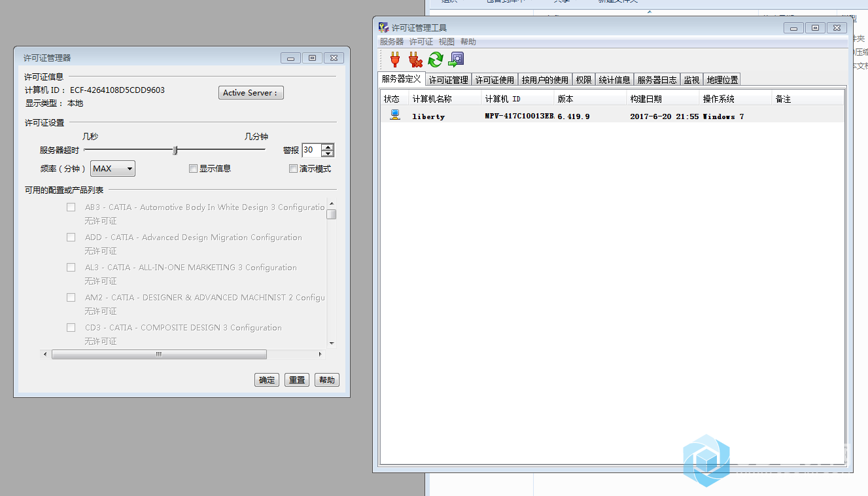Decrease the 警报 value with down arrow

(x=328, y=154)
